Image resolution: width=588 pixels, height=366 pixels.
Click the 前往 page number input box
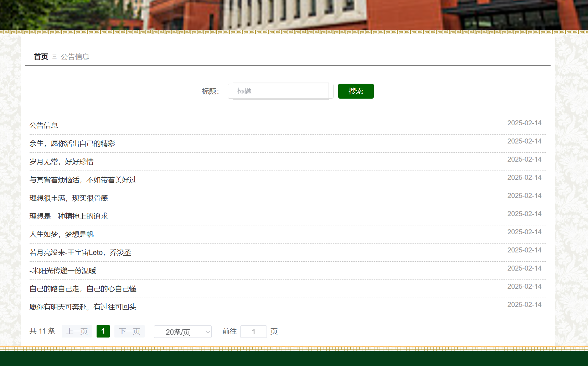coord(253,332)
